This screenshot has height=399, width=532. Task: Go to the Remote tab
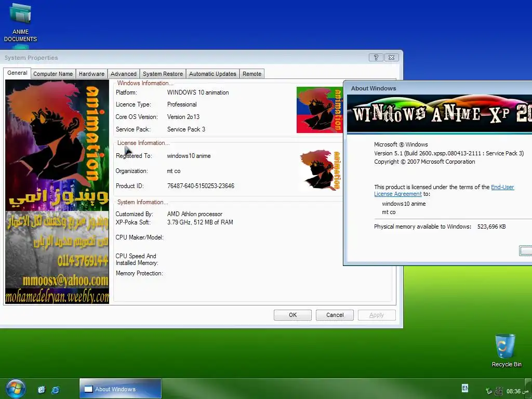[252, 74]
